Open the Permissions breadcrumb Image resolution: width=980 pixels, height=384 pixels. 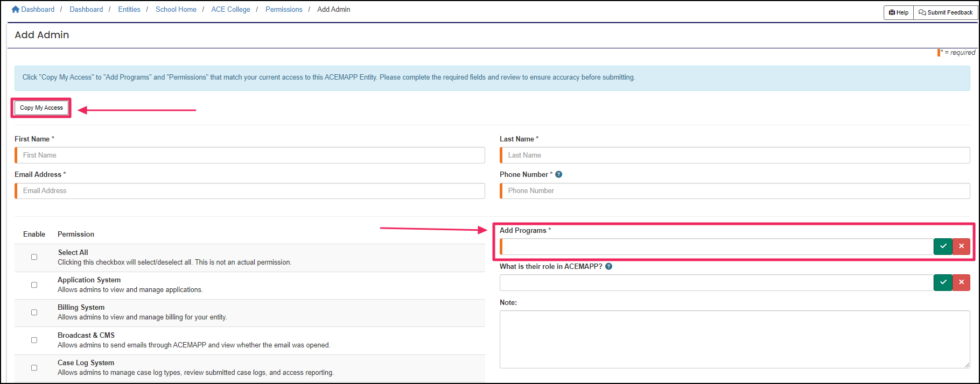(284, 9)
